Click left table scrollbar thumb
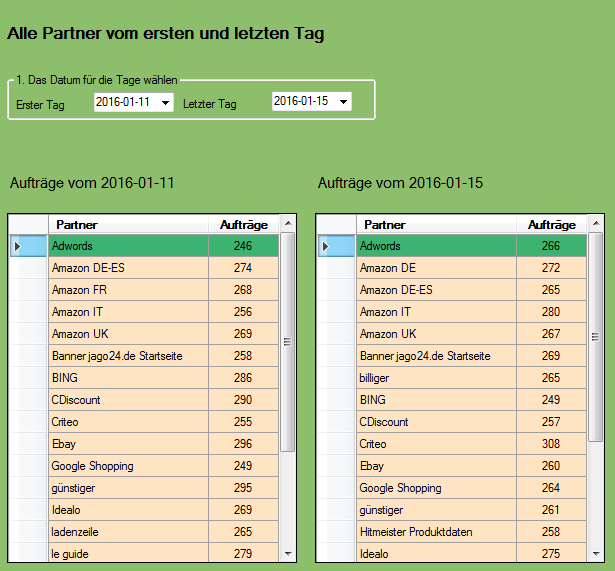615x571 pixels. click(287, 342)
